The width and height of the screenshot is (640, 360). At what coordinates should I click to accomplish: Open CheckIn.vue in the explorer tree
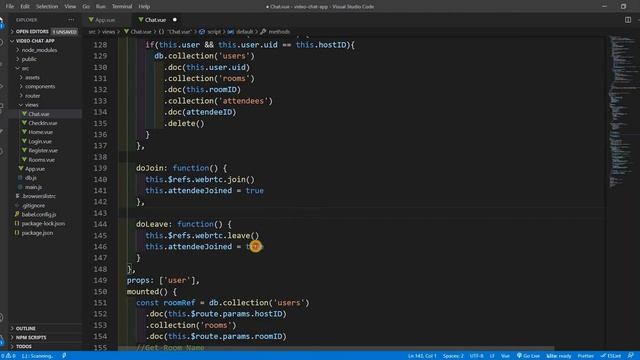click(x=42, y=123)
